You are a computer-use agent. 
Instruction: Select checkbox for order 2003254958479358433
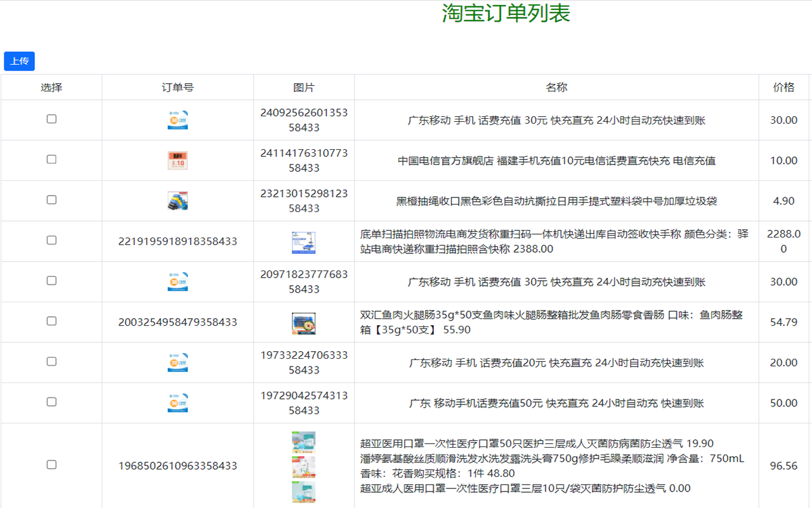point(51,321)
